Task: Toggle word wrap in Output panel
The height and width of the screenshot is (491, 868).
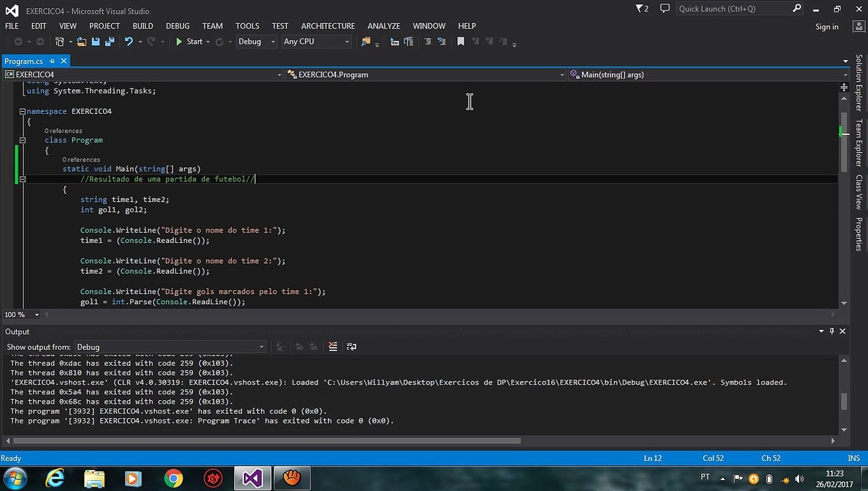Action: [352, 346]
